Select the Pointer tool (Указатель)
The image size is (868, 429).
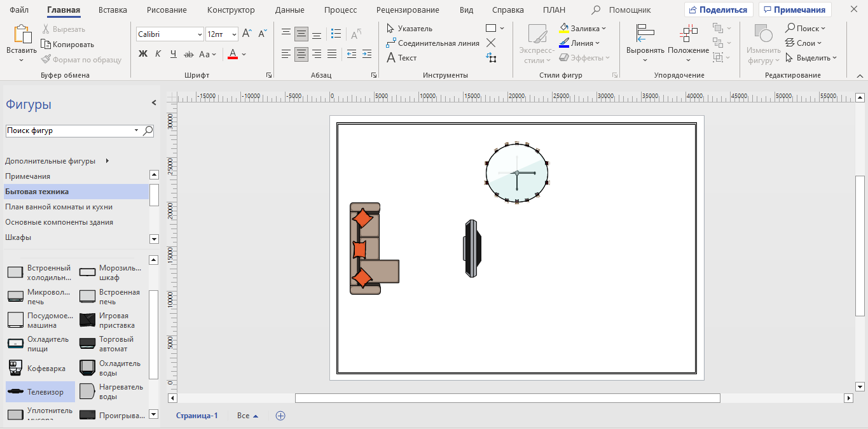(x=410, y=29)
